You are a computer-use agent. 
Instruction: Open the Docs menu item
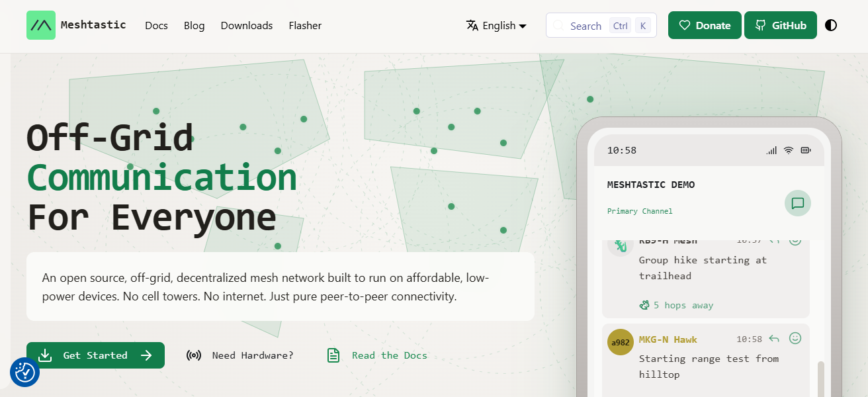tap(156, 26)
